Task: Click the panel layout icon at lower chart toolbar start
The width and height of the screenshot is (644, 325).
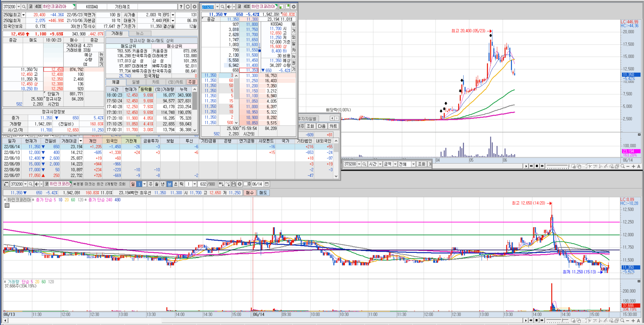Action: 6,184
